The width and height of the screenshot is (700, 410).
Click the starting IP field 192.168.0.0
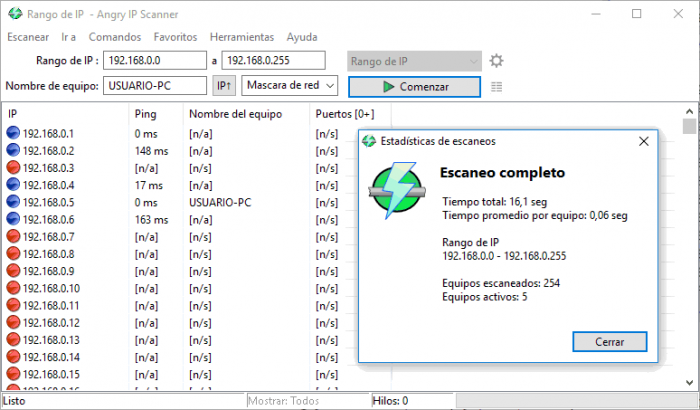pyautogui.click(x=155, y=60)
